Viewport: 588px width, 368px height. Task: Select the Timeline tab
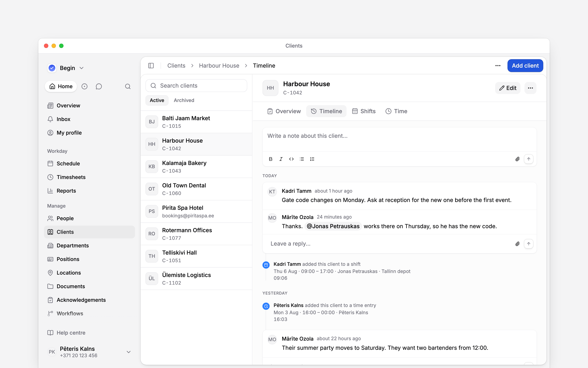click(x=326, y=111)
